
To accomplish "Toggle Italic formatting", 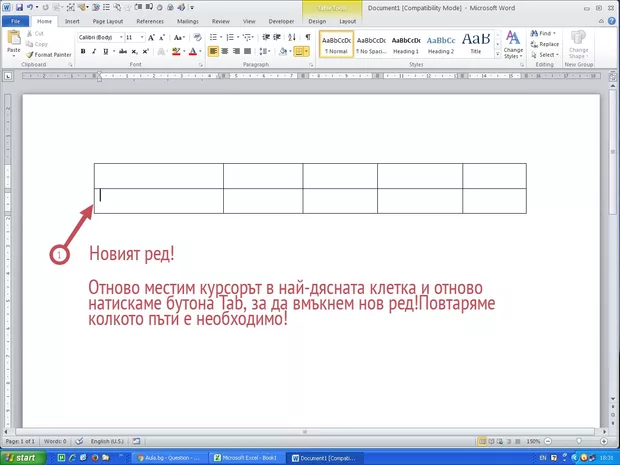I will pos(94,51).
